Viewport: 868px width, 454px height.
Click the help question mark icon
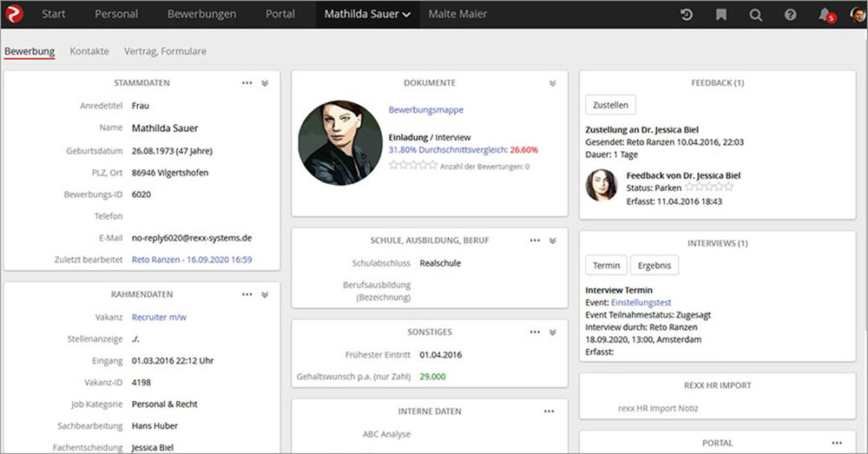[x=791, y=15]
